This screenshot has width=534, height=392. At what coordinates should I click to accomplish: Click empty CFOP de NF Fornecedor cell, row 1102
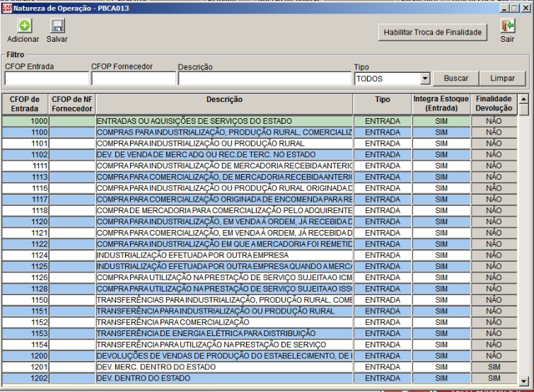click(72, 155)
